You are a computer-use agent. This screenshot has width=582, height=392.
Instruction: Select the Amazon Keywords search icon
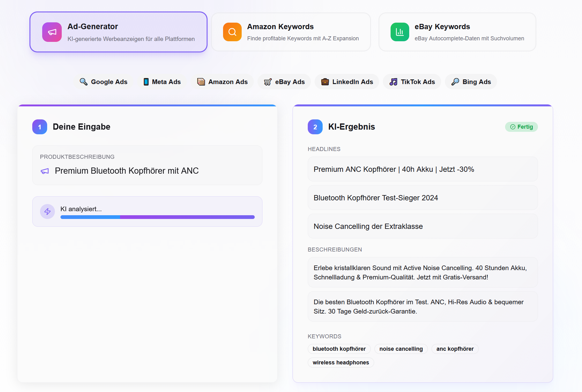pyautogui.click(x=232, y=32)
